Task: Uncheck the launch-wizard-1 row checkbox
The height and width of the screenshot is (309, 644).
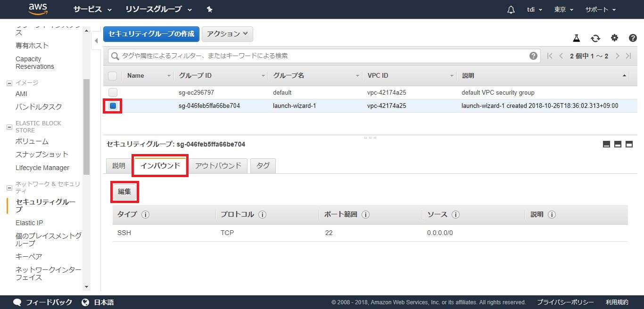Action: pos(113,106)
